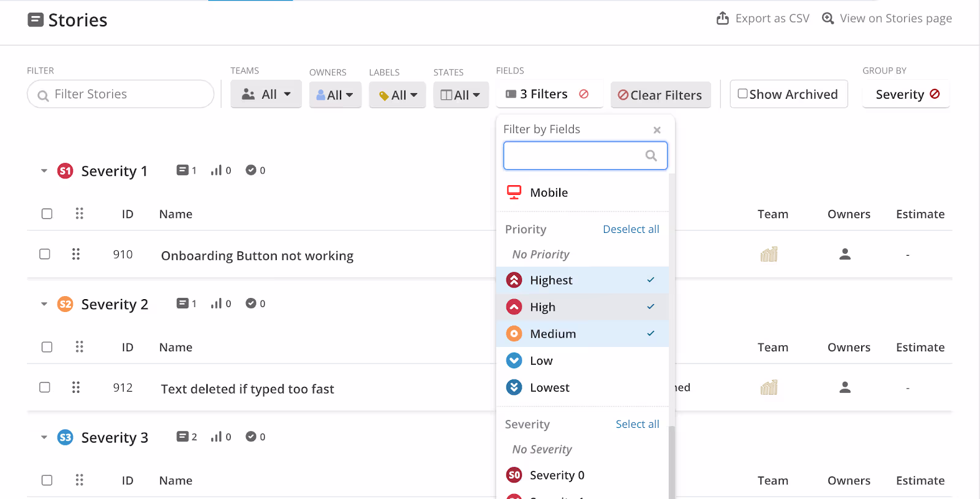
Task: Click the drag handle on story 912
Action: (76, 387)
